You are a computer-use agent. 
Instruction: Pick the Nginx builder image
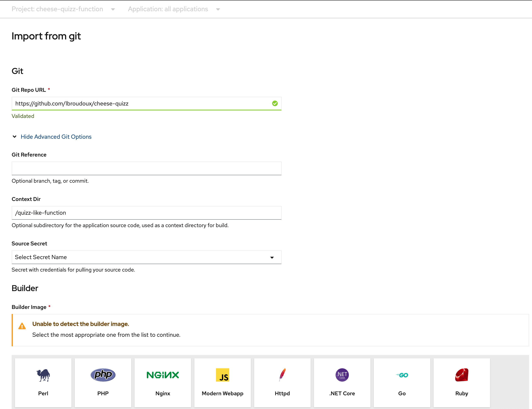[x=163, y=382]
